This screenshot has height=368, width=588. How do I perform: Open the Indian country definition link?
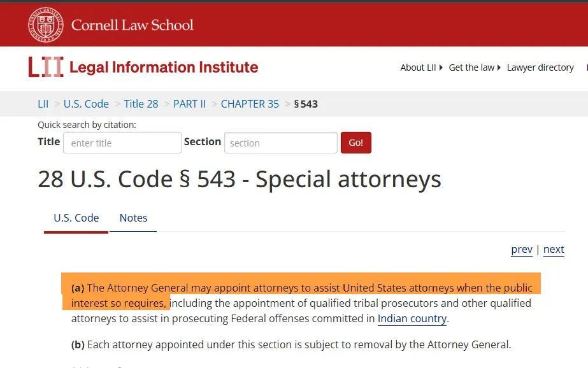[x=412, y=319]
